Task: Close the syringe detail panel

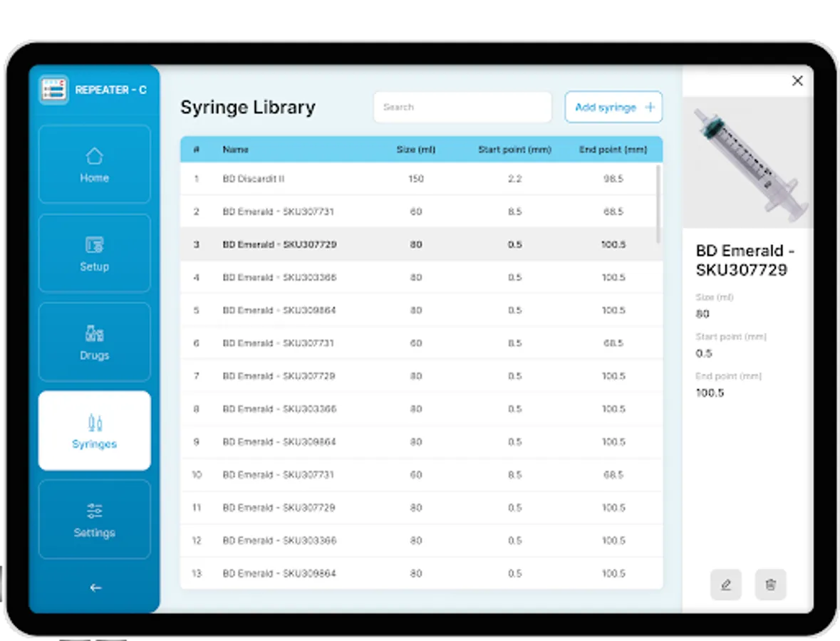Action: pyautogui.click(x=797, y=81)
